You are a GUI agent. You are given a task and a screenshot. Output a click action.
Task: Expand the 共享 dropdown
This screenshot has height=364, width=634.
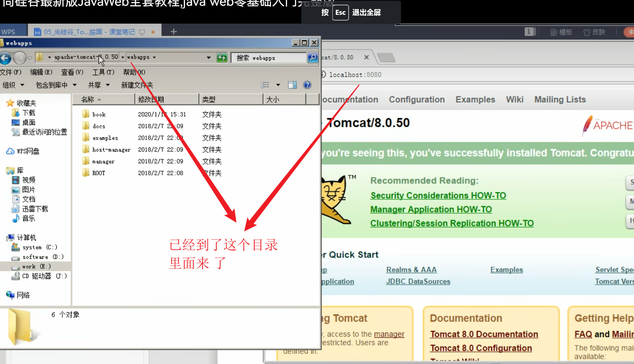pos(99,85)
